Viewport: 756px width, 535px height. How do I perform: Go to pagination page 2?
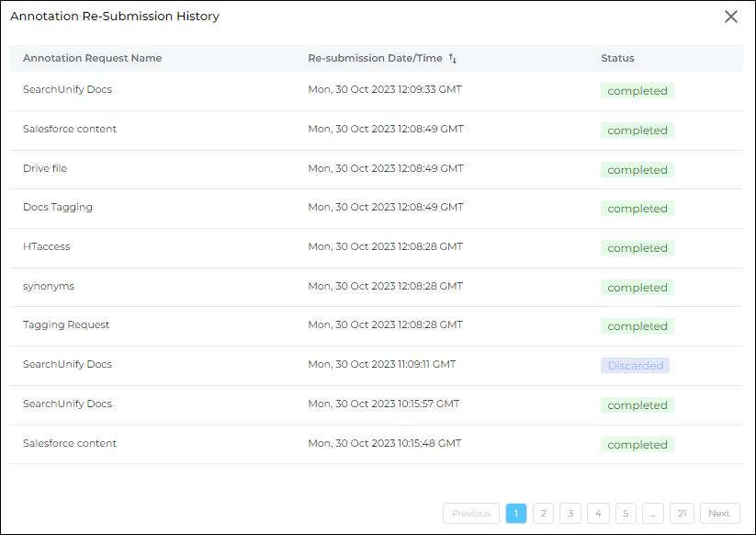tap(543, 514)
